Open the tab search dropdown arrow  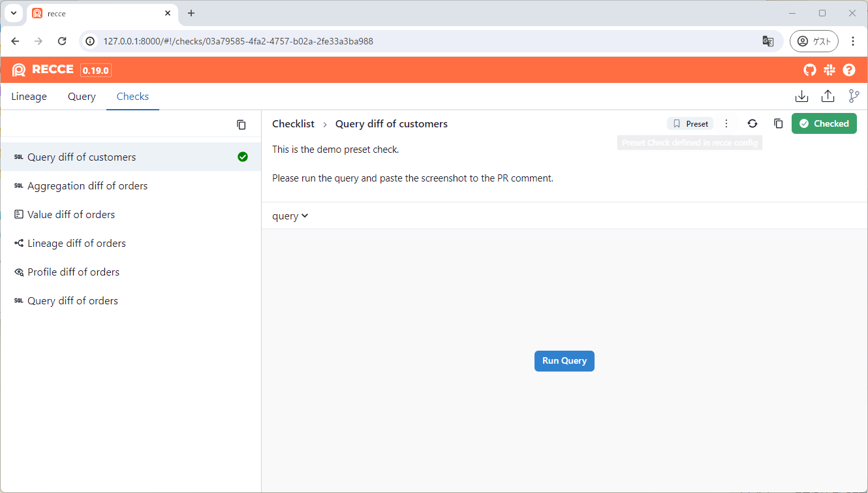(13, 13)
